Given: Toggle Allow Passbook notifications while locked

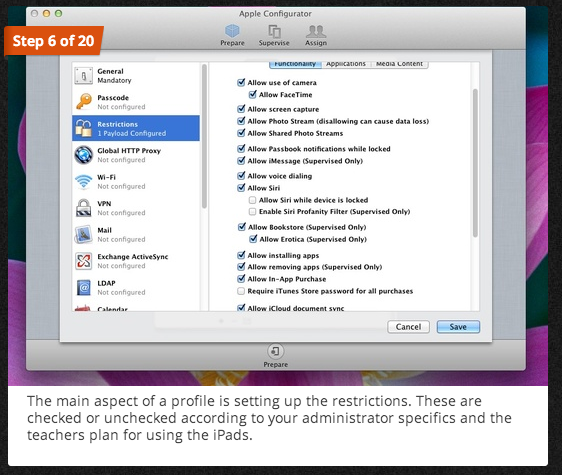Looking at the screenshot, I should (241, 148).
